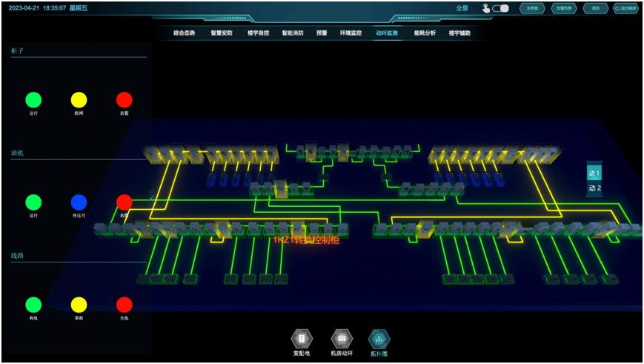
Task: Go to the 智能消防 tab
Action: (293, 33)
